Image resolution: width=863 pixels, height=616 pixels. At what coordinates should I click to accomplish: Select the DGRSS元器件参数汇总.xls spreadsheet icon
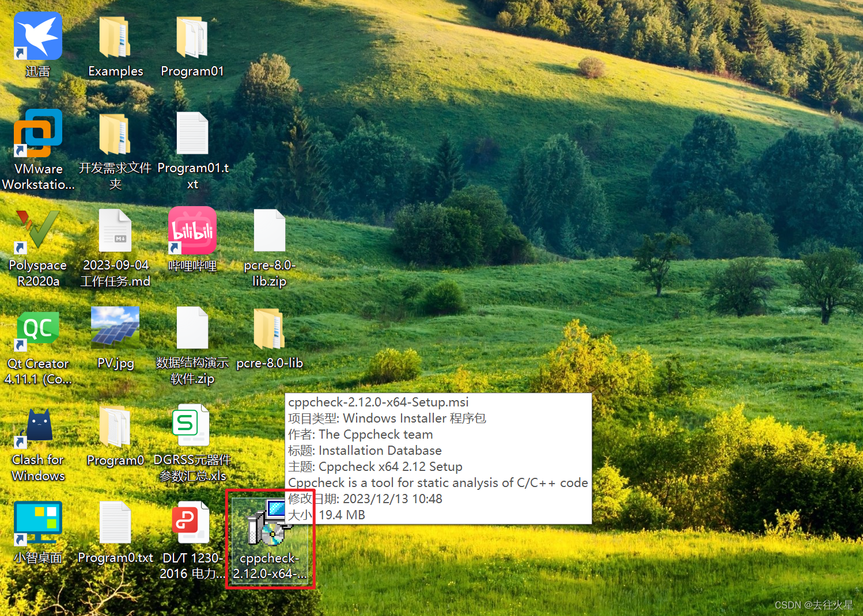pos(191,425)
